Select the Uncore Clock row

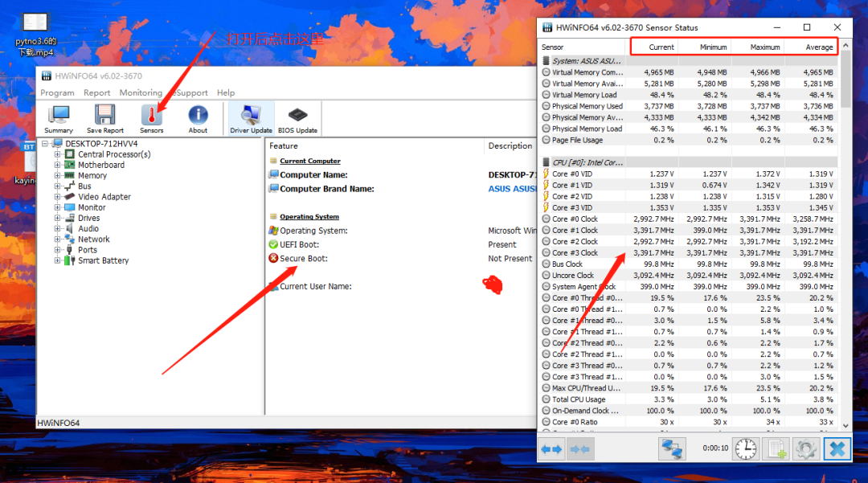(689, 276)
